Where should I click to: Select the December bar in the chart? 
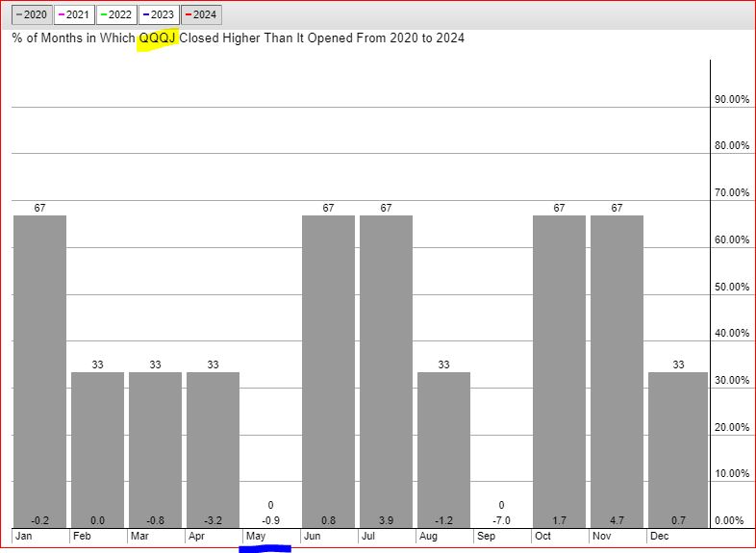pyautogui.click(x=678, y=450)
